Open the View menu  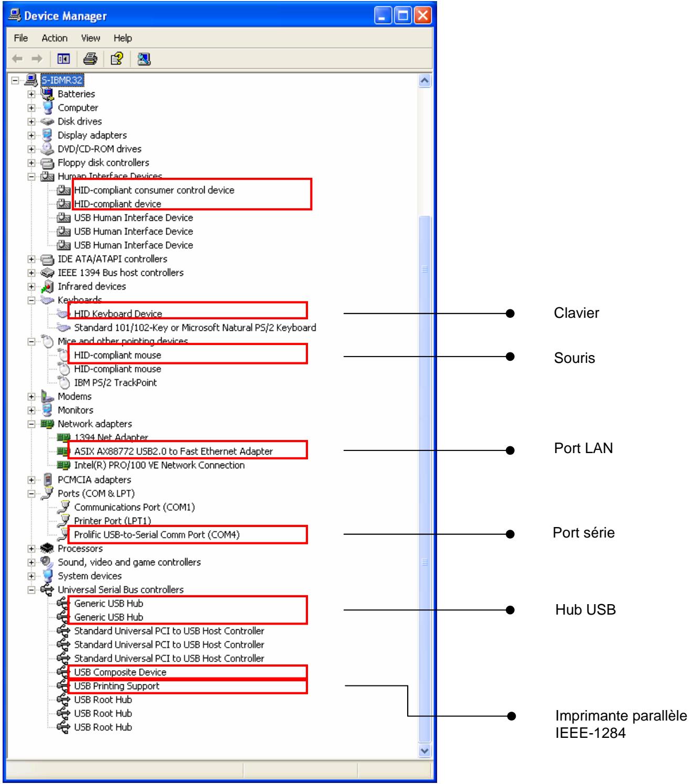point(90,38)
